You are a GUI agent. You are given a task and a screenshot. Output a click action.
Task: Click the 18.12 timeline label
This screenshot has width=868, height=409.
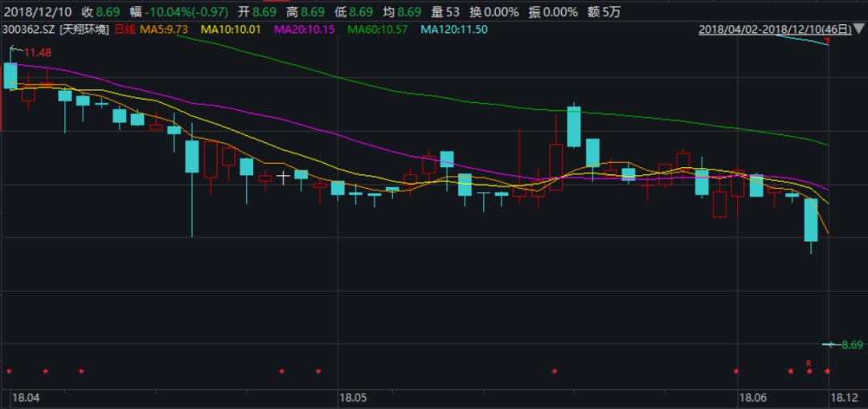click(844, 398)
